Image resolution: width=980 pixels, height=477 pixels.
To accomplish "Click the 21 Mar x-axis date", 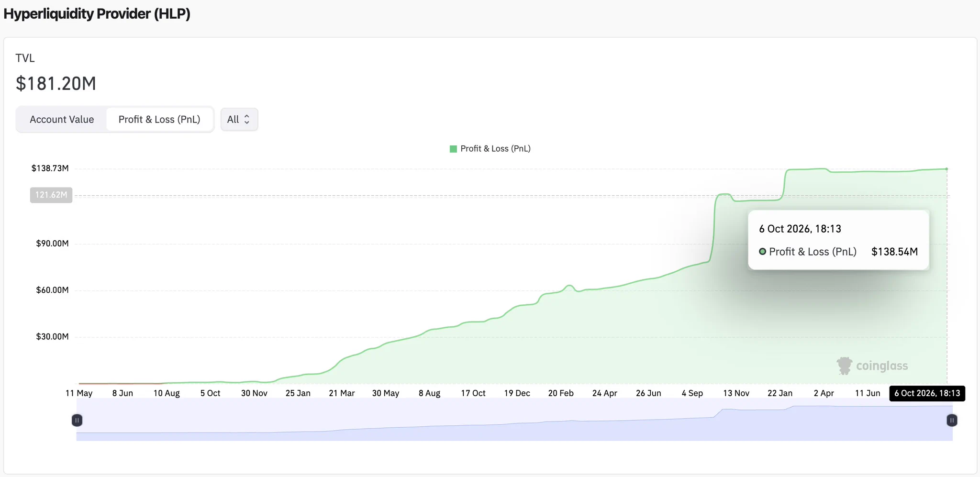I will (342, 393).
